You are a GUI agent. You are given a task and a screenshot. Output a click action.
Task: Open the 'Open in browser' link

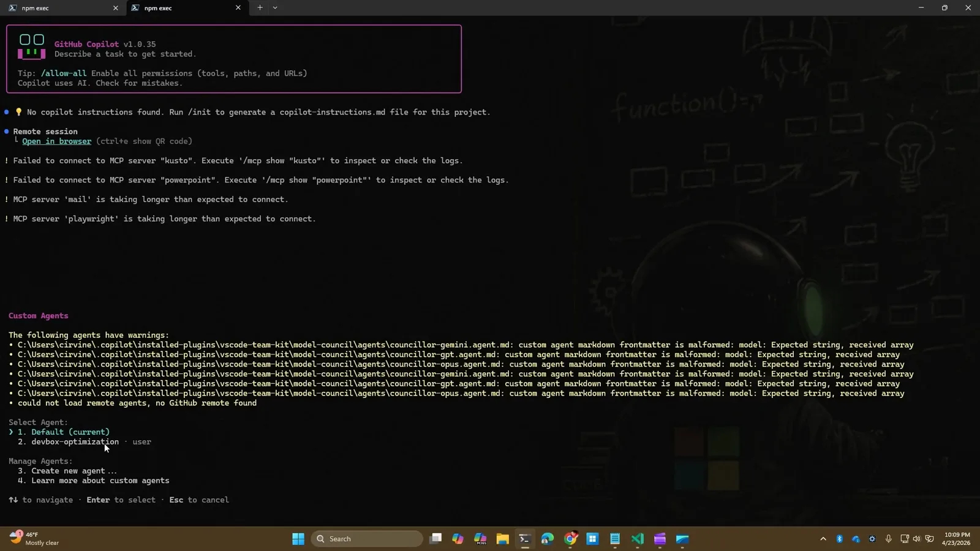57,141
